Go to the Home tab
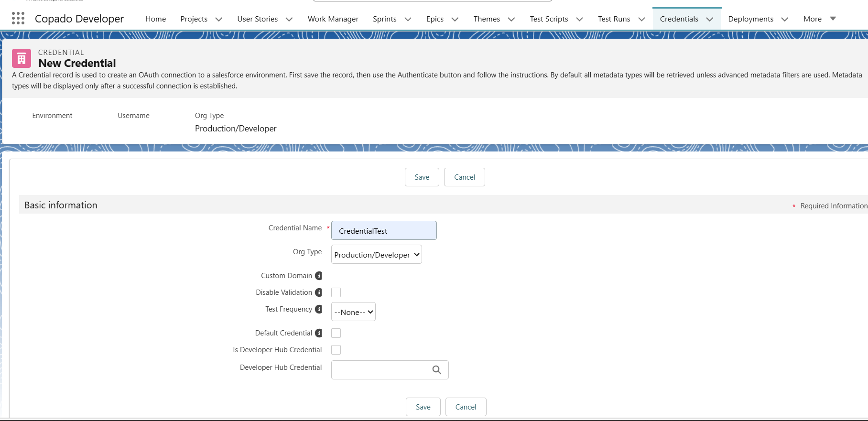This screenshot has height=421, width=868. click(x=156, y=19)
